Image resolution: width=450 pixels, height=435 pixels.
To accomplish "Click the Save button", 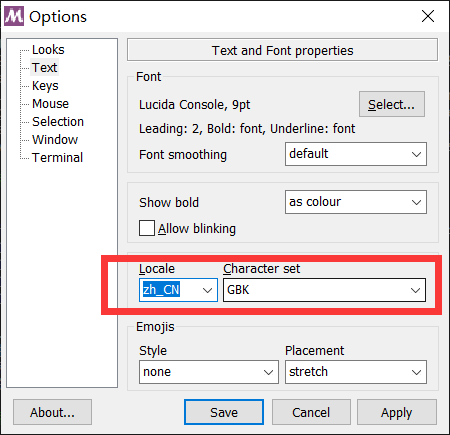I will 224,412.
